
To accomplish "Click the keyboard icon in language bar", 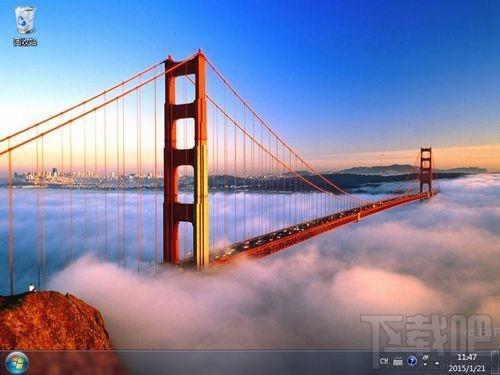I will 398,361.
